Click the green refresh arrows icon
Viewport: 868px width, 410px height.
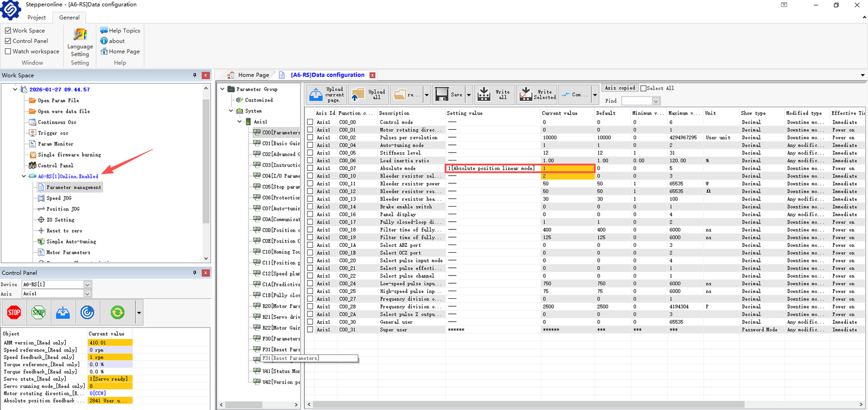point(117,312)
